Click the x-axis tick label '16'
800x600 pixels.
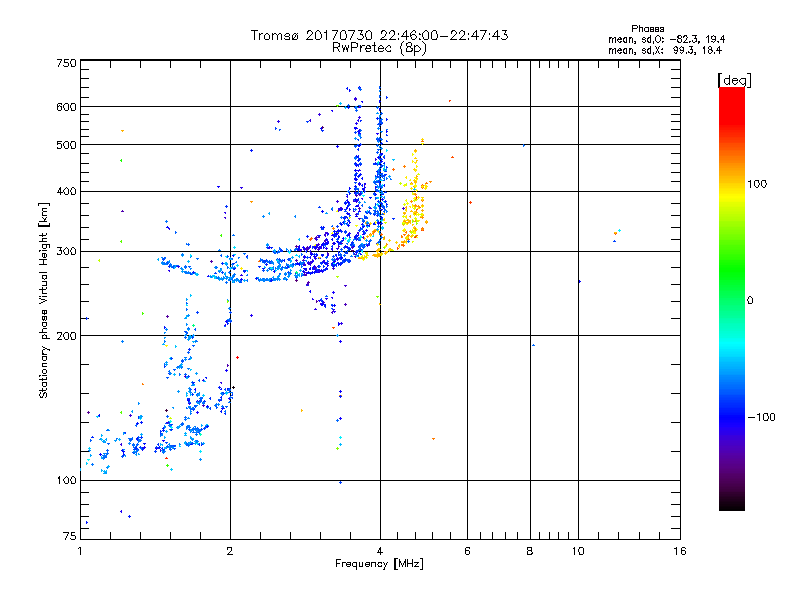pyautogui.click(x=680, y=551)
